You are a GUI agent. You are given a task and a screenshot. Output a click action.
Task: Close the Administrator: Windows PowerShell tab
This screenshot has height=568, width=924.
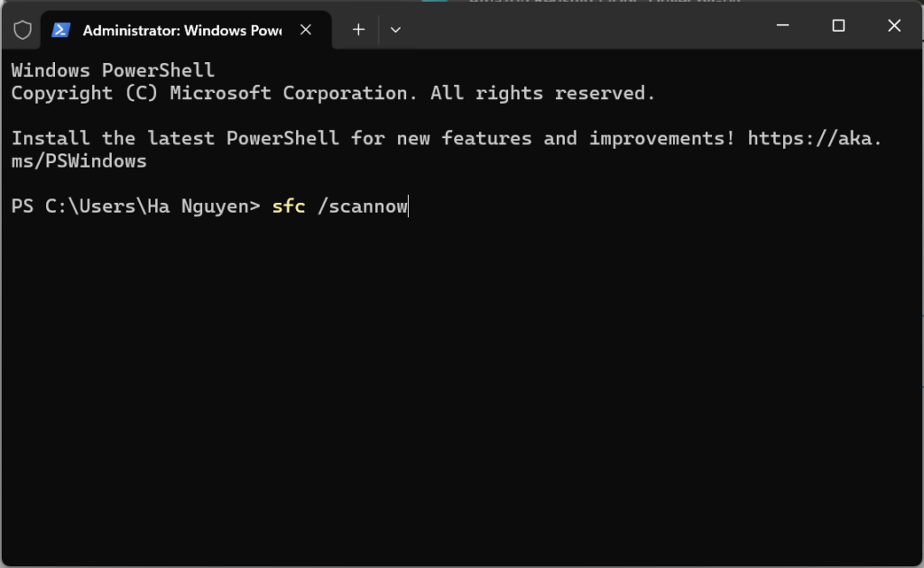pyautogui.click(x=306, y=30)
